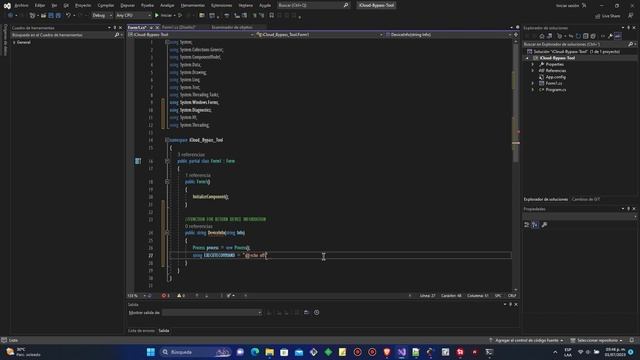Viewport: 640px width, 360px height.
Task: Open the Herramientas menu
Action: (x=193, y=6)
